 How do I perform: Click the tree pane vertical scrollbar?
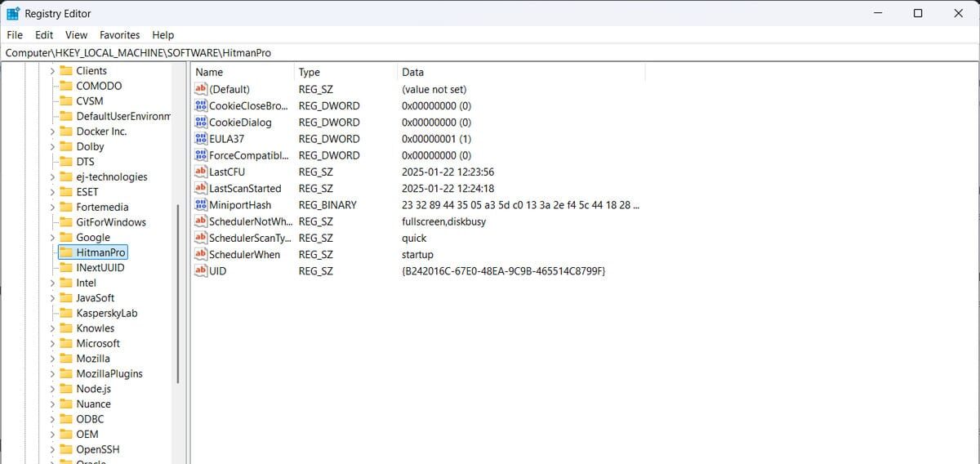click(x=178, y=294)
